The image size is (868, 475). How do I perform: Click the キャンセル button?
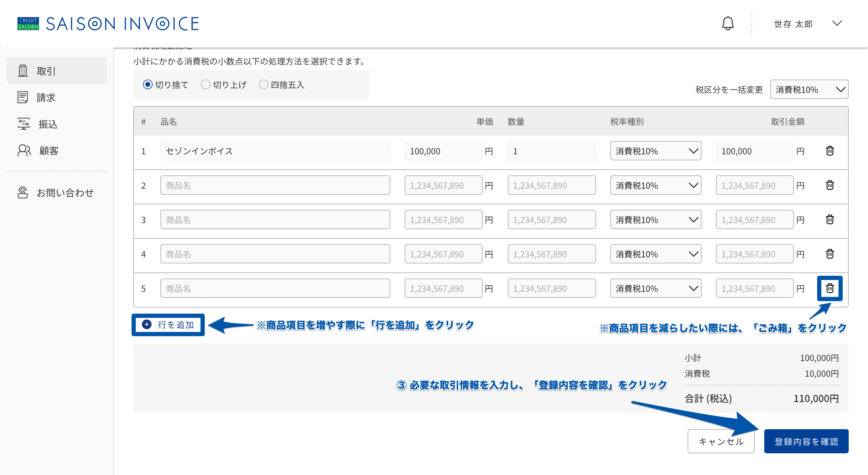[x=721, y=441]
